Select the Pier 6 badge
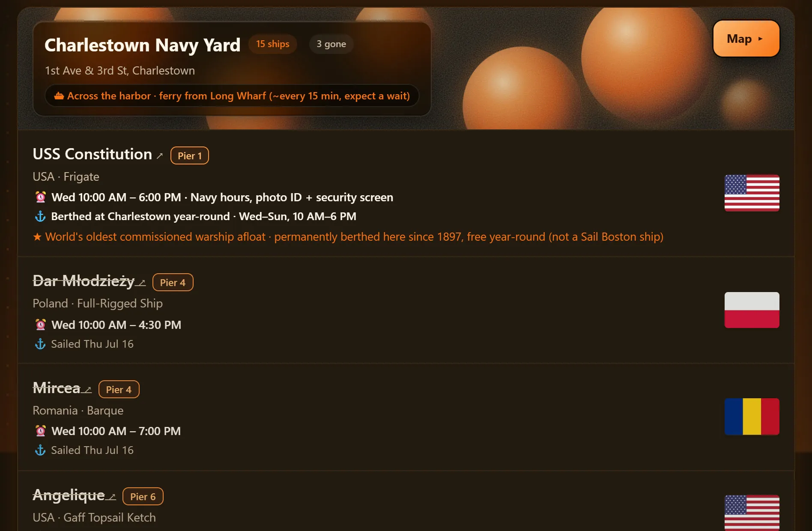Viewport: 812px width, 531px height. tap(143, 496)
